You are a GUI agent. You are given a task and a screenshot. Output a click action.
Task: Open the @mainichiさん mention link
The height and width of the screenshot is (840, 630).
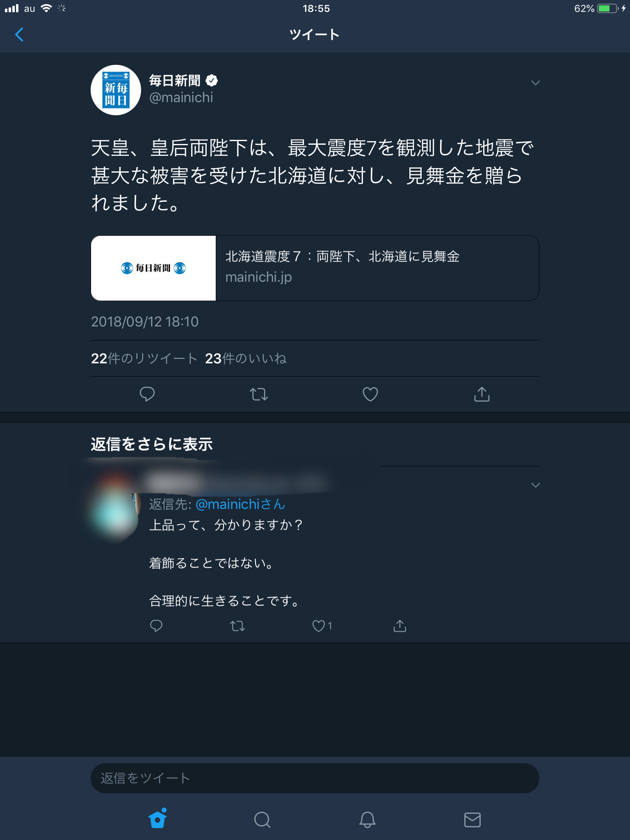[240, 504]
